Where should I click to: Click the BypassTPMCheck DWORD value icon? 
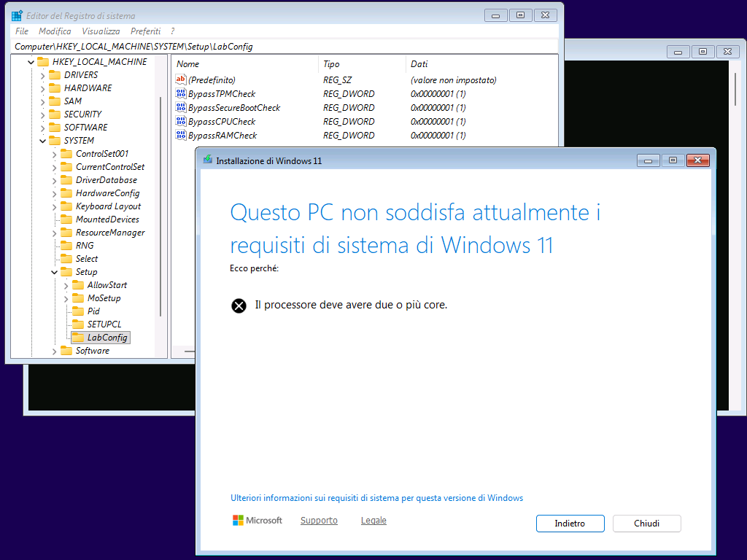pos(181,94)
